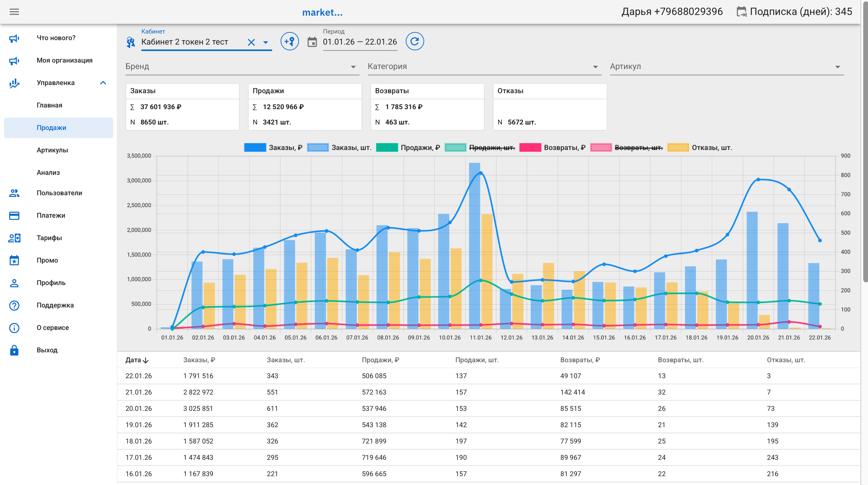The width and height of the screenshot is (868, 485).
Task: Hide the Отказы, шт. legend series
Action: tap(711, 148)
